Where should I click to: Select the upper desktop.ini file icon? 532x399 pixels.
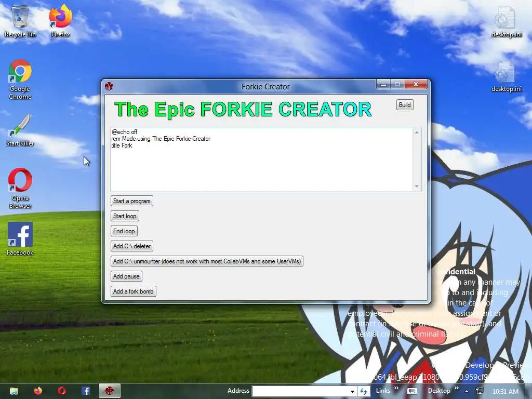506,22
